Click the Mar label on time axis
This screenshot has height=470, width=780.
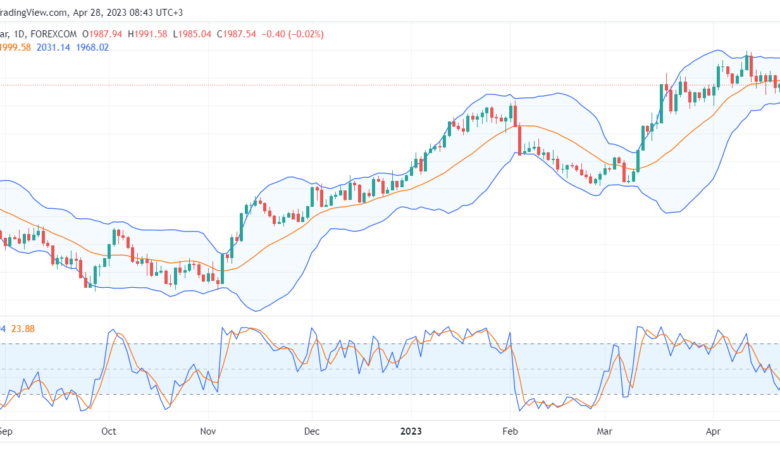(x=604, y=431)
